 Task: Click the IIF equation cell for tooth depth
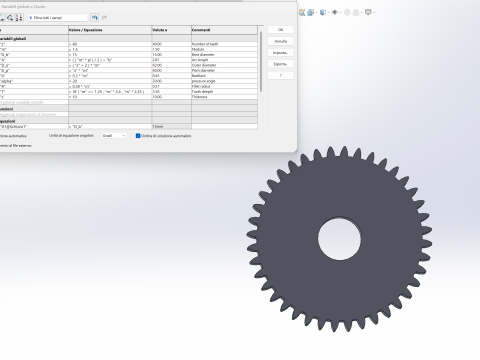(110, 91)
